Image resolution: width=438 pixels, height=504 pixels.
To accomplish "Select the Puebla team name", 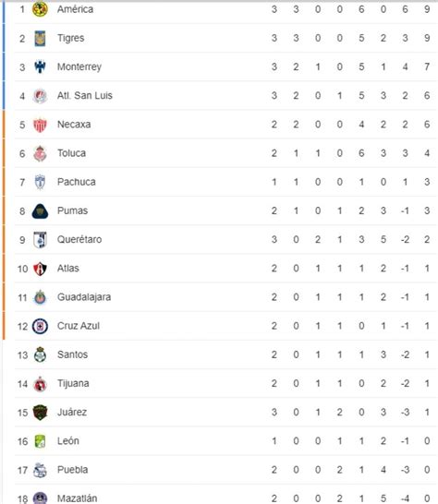I will coord(72,470).
